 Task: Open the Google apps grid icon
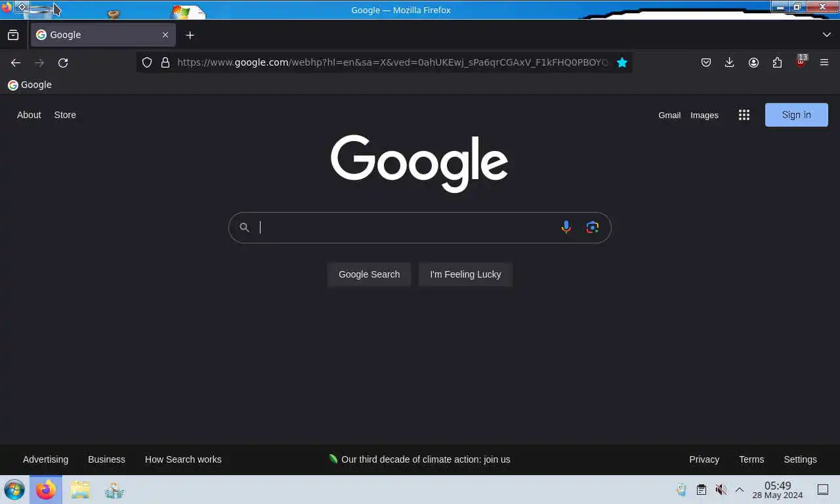[x=744, y=115]
